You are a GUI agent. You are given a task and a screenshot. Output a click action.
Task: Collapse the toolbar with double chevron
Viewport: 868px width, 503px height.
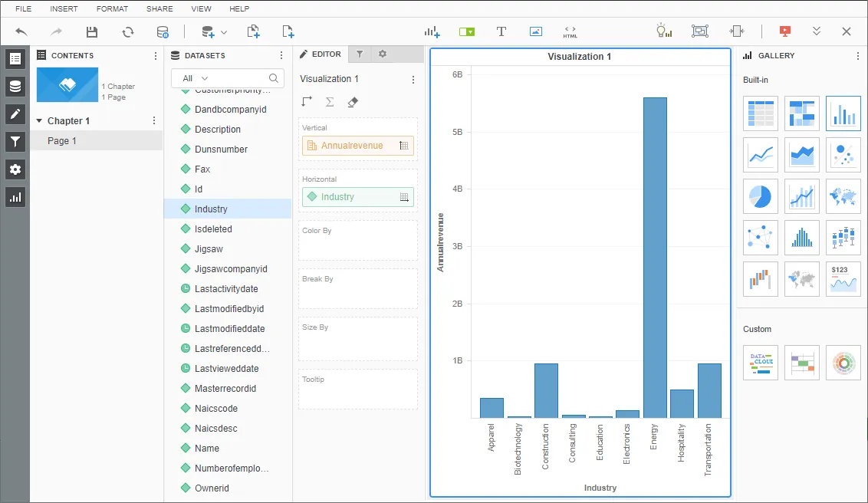[x=816, y=31]
